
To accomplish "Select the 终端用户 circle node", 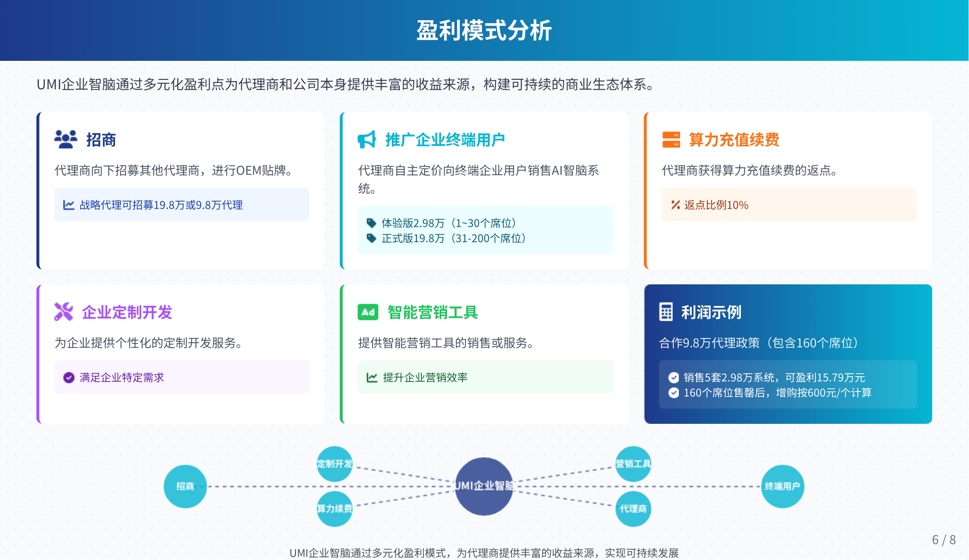I will [x=782, y=486].
